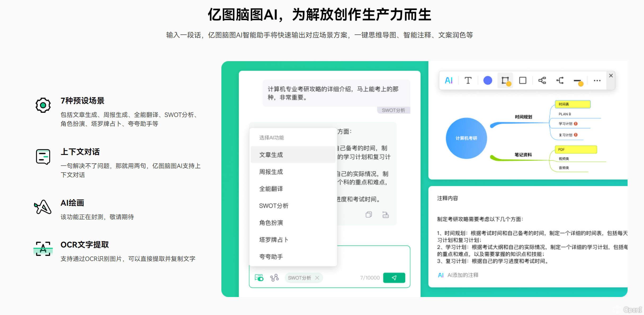Select the line style tool with yellow dot
Viewport: 644px width, 315px height.
tap(578, 81)
